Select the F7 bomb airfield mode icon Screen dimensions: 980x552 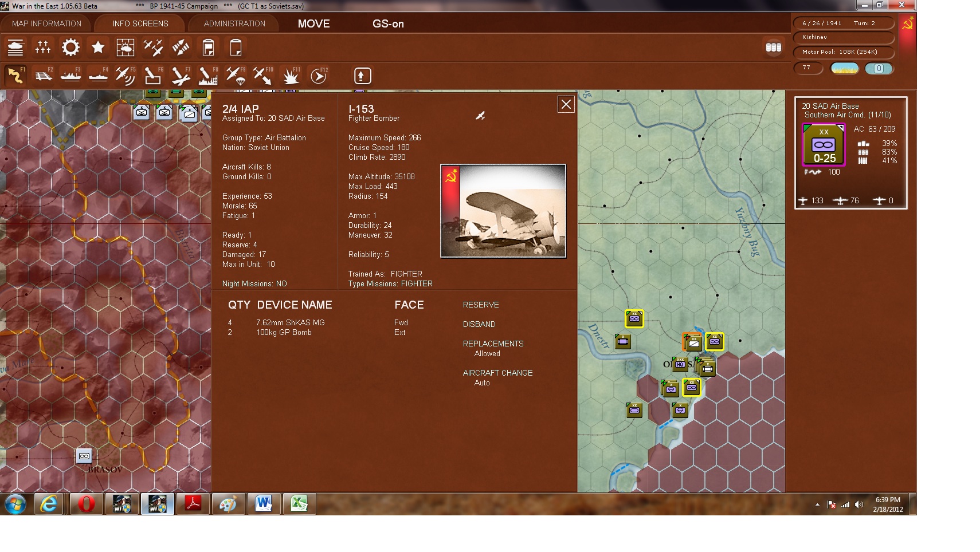click(181, 76)
